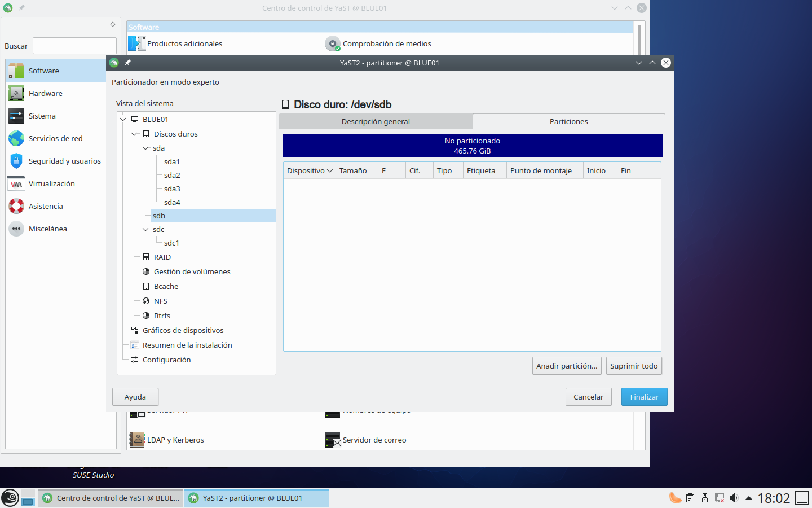This screenshot has height=508, width=812.
Task: Select Servicios de red globe icon
Action: tap(16, 138)
